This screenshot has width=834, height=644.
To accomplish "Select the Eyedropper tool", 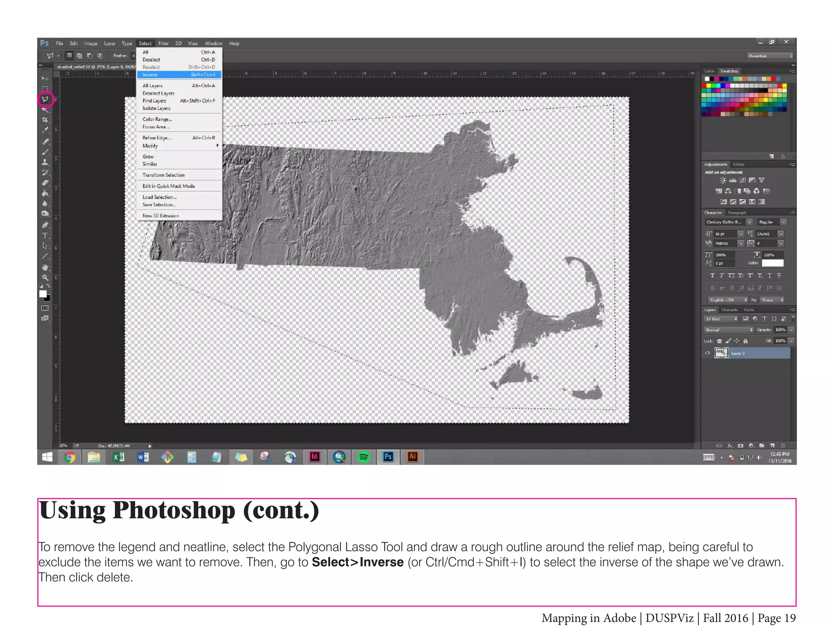I will pyautogui.click(x=45, y=130).
